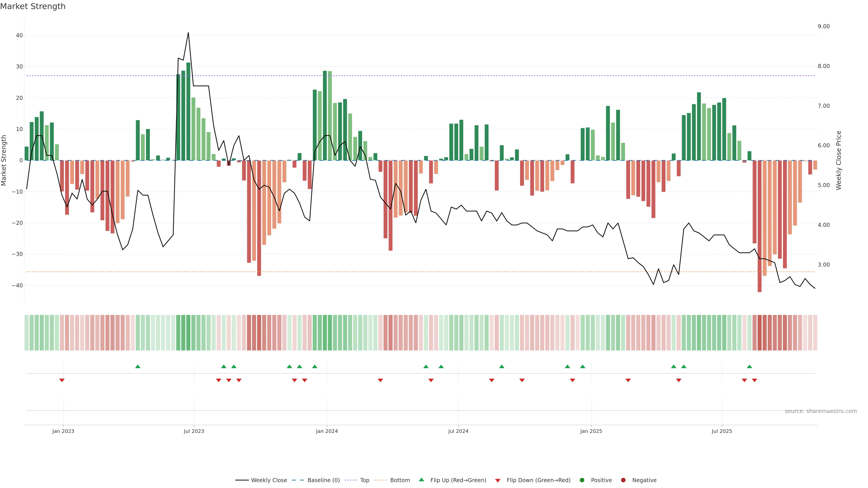Select the first green flip-up triangle marker
The height and width of the screenshot is (488, 868).
(x=137, y=366)
